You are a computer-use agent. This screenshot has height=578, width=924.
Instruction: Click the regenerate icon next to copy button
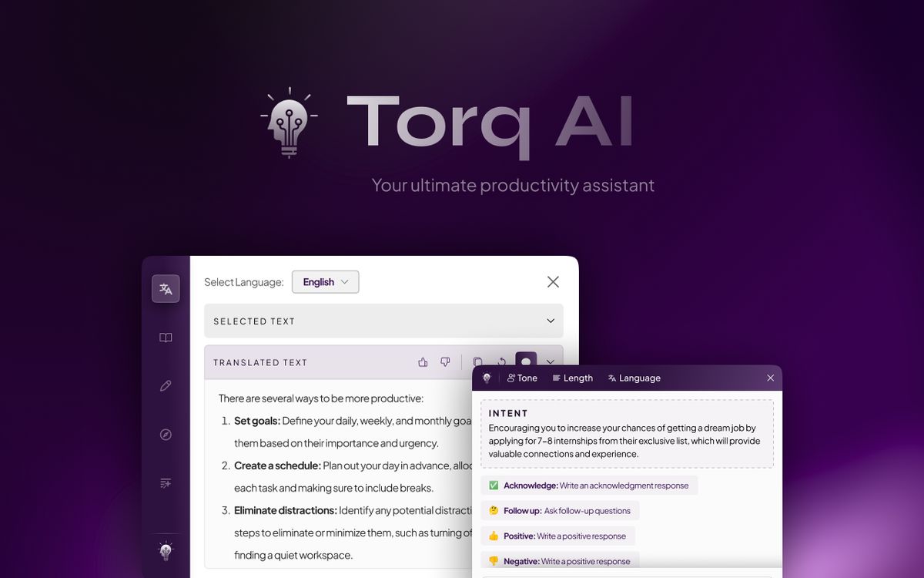[x=502, y=361]
